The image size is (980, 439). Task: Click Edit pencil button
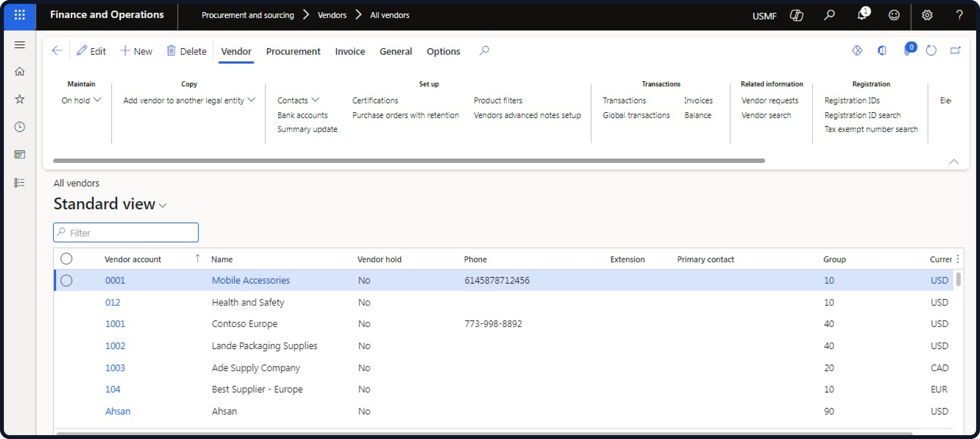pos(91,51)
